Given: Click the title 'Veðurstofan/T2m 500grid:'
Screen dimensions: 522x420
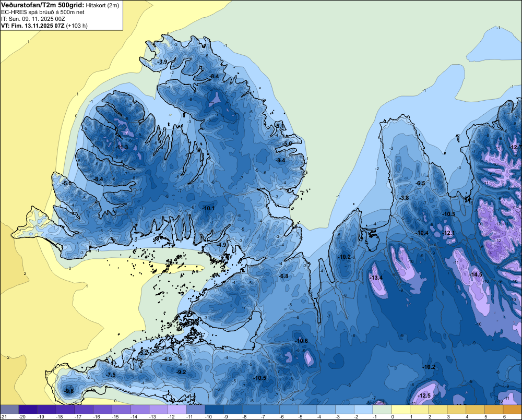Looking at the screenshot, I should (x=42, y=5).
